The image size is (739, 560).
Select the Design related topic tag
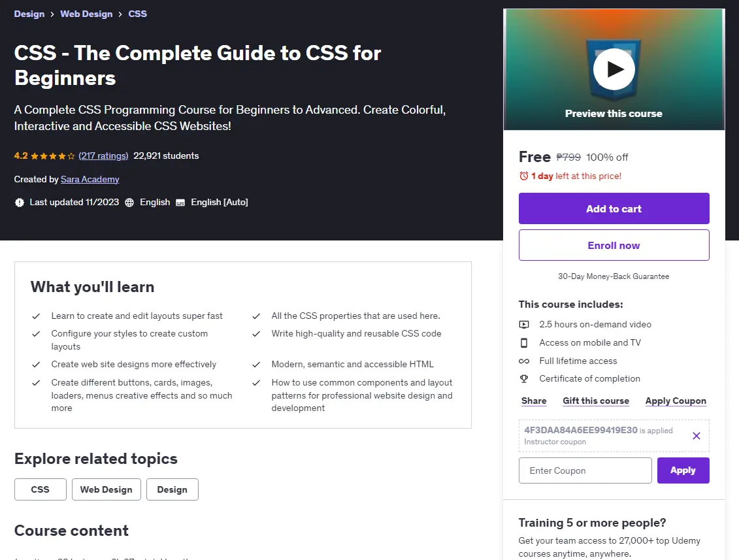(x=172, y=490)
